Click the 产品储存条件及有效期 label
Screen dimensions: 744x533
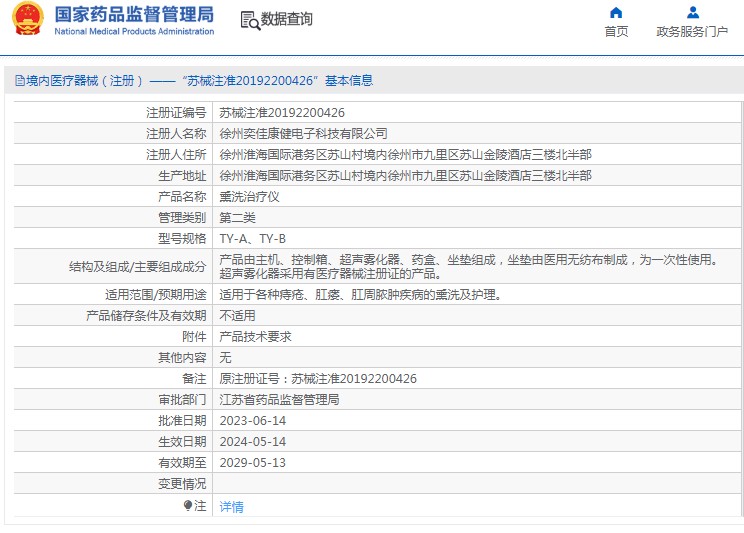click(x=146, y=316)
